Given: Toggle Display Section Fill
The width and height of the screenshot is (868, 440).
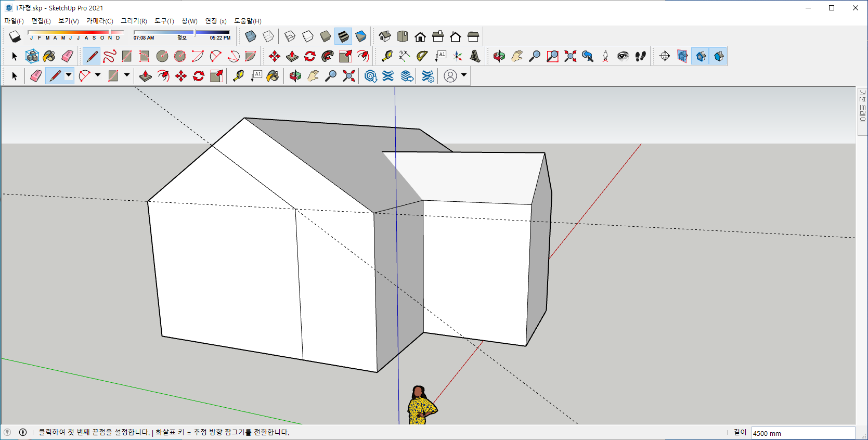Looking at the screenshot, I should coord(718,56).
